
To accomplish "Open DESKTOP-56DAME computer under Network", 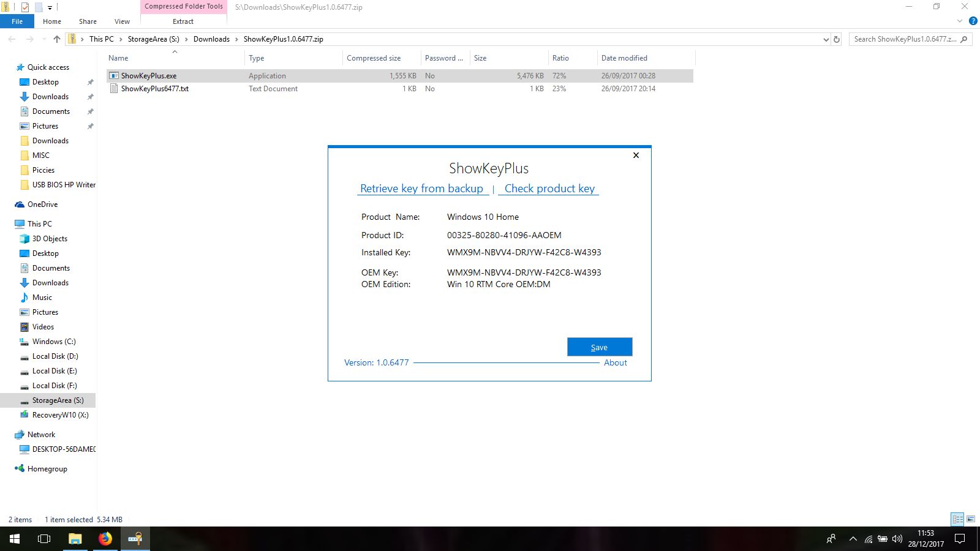I will pyautogui.click(x=64, y=449).
